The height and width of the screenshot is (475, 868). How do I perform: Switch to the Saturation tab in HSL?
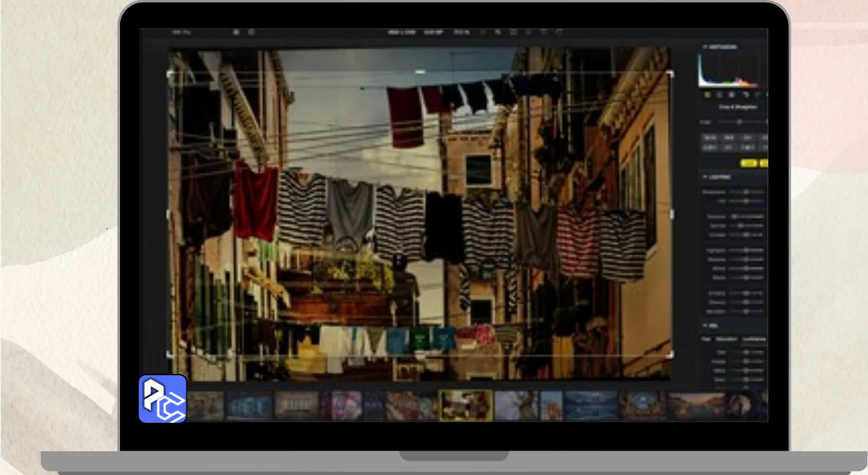726,339
